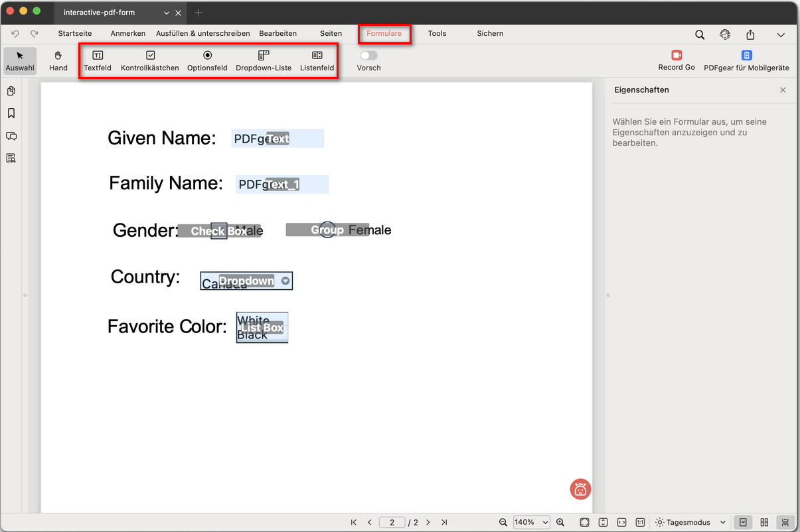Go to the first page

tap(354, 522)
